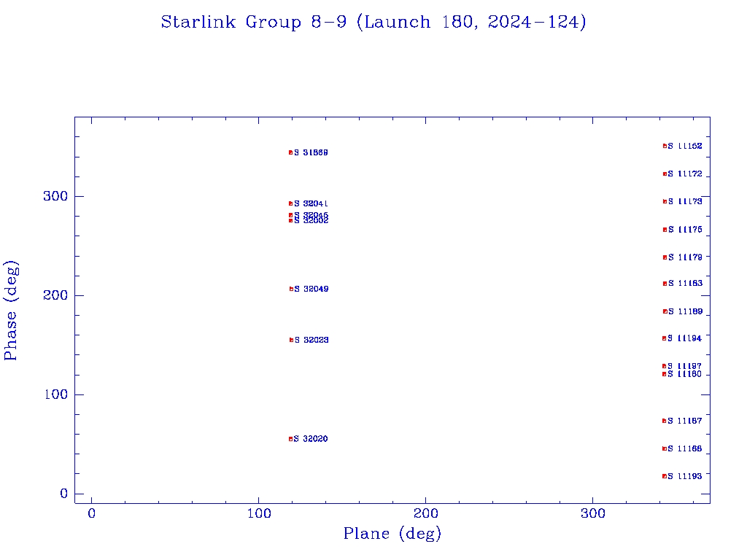Select the red data point beside S 11172
Viewport: 747px width, 560px height.
665,174
